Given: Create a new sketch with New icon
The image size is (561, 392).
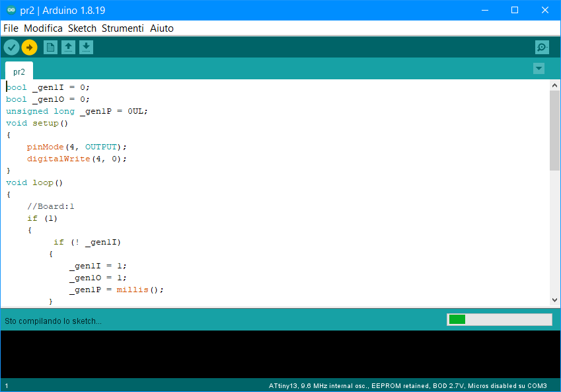Looking at the screenshot, I should (x=50, y=47).
